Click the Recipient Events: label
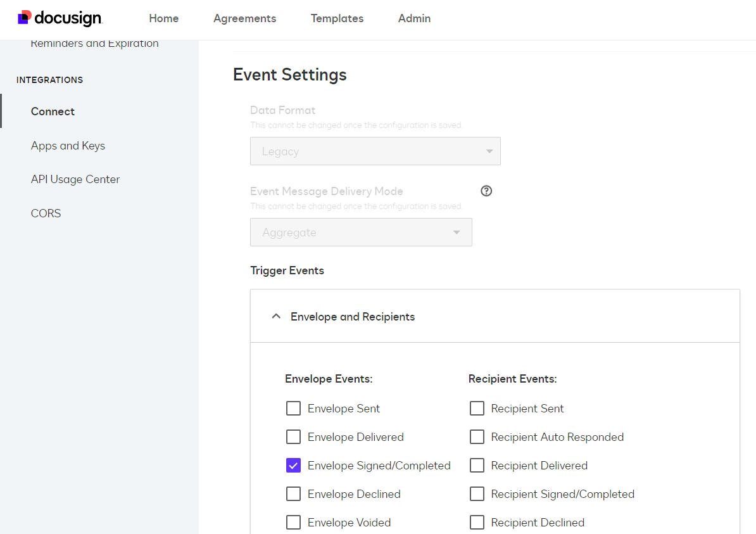 click(512, 379)
